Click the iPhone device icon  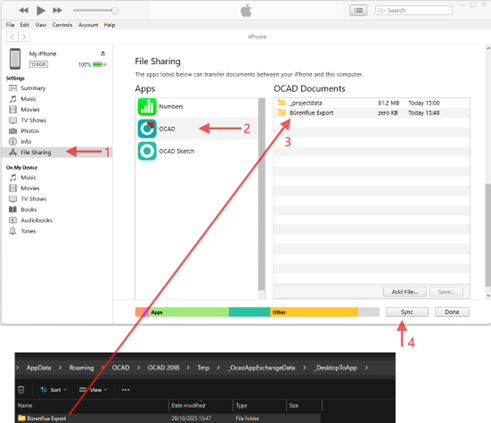pyautogui.click(x=15, y=59)
